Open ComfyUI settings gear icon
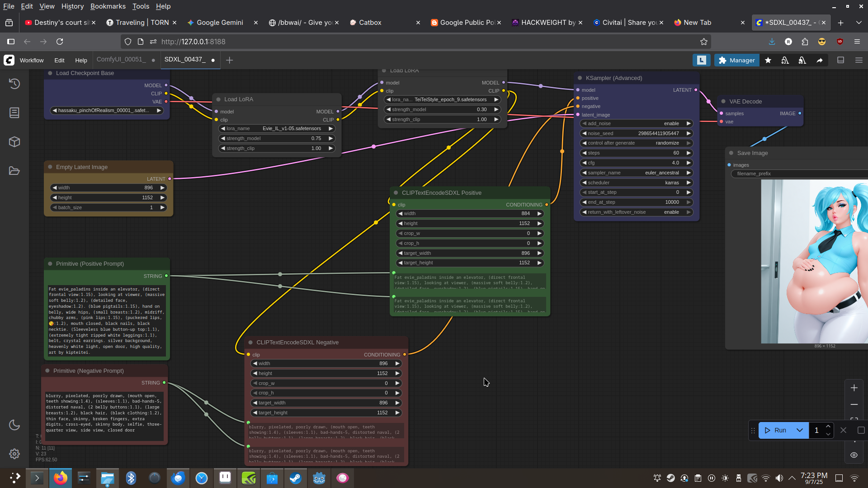868x488 pixels. 14,454
